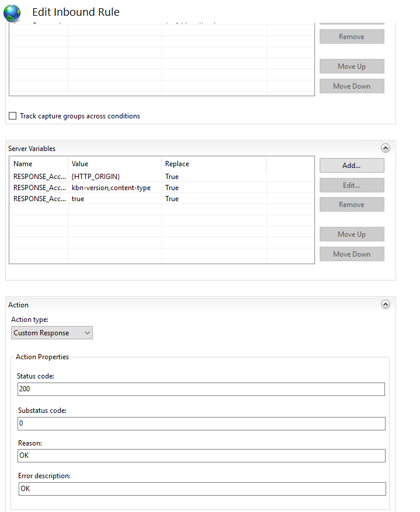Viewport: 420px width, 512px height.
Task: Enable Track capture groups across conditions
Action: click(12, 115)
